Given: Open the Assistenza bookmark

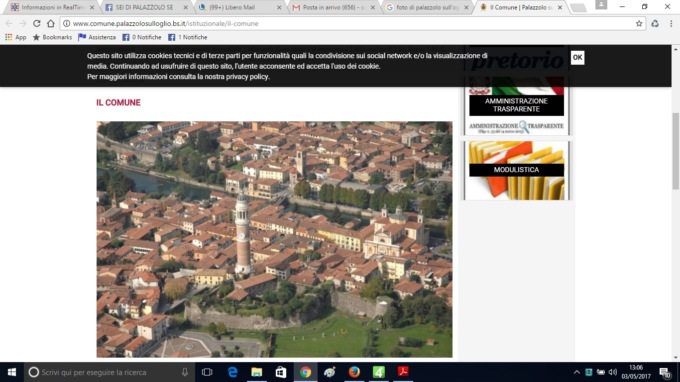Looking at the screenshot, I should (x=97, y=37).
